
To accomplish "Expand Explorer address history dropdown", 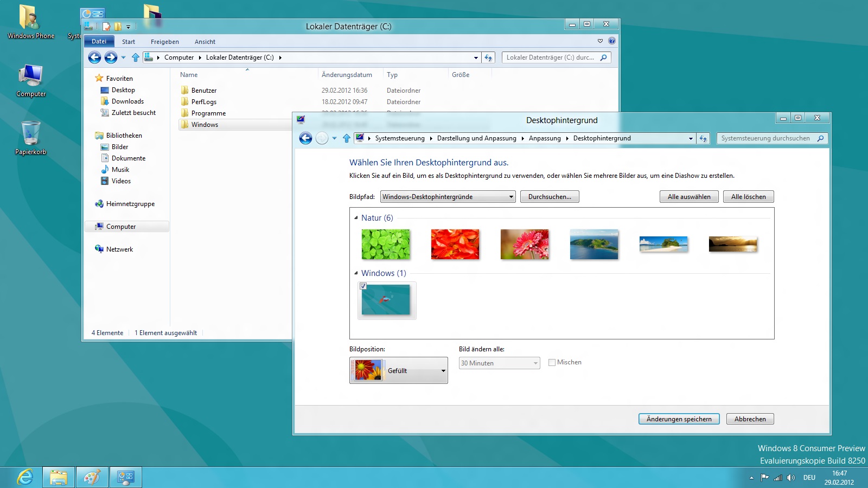I will coord(476,57).
